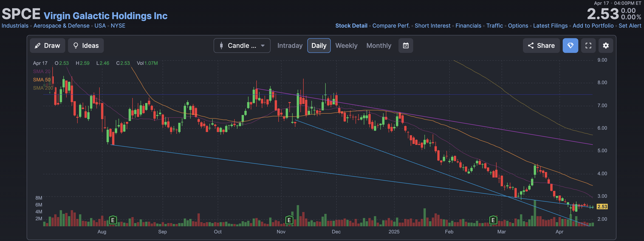Enter fullscreen chart mode
Viewport: 644px width, 241px height.
588,46
